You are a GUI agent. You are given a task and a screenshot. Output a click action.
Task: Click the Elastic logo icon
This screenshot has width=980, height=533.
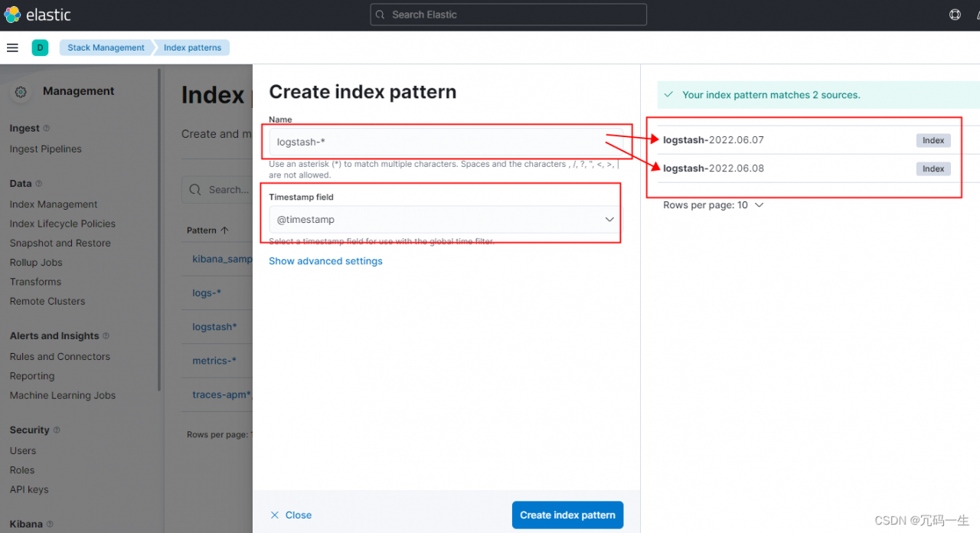click(13, 15)
